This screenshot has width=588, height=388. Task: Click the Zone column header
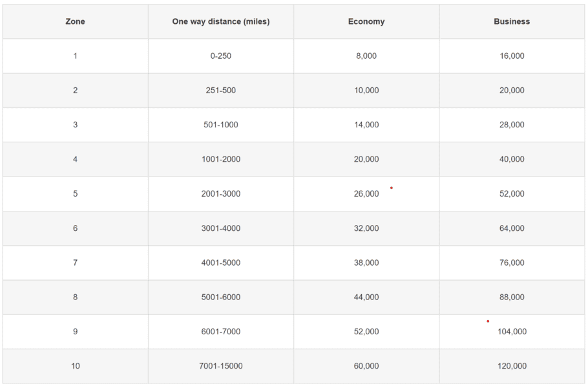[75, 21]
